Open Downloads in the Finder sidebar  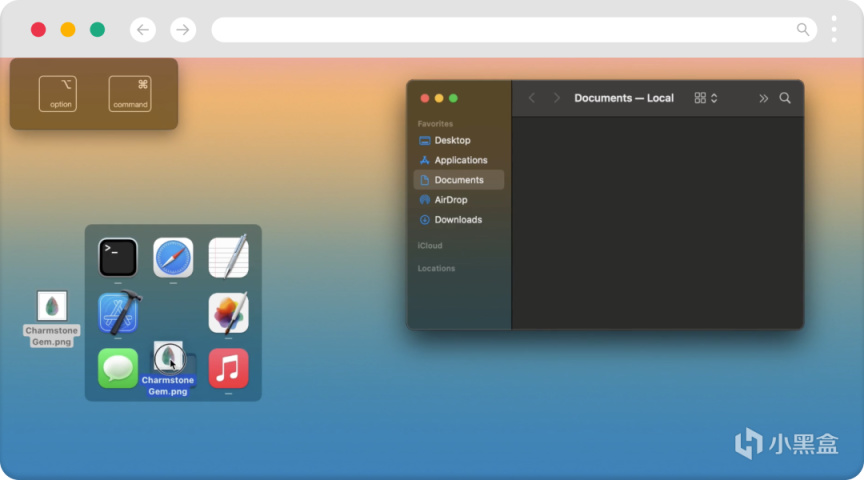pyautogui.click(x=458, y=219)
